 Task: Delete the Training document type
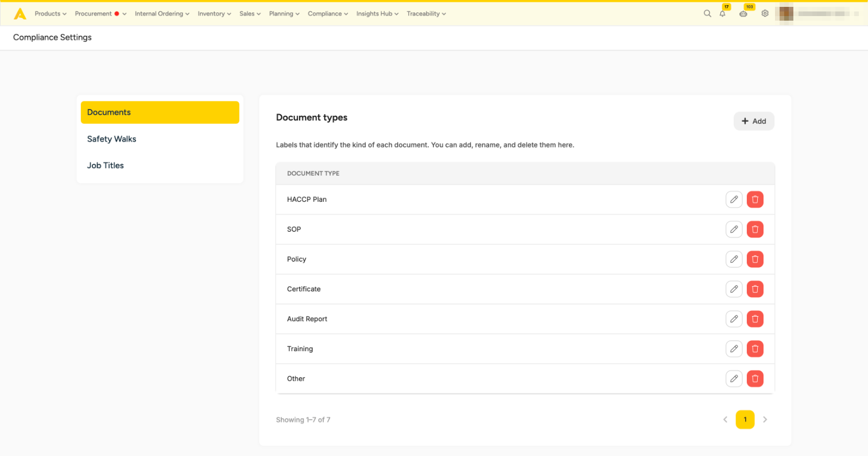(x=755, y=349)
